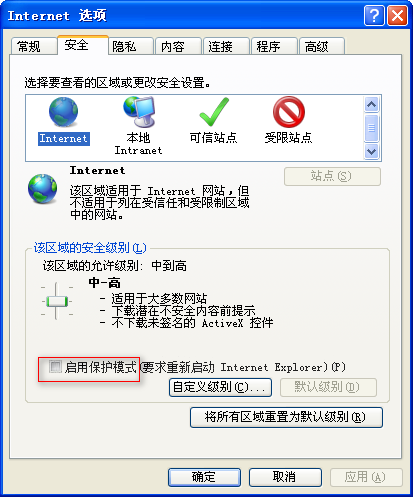Select the Internet zone globe icon

(x=63, y=112)
